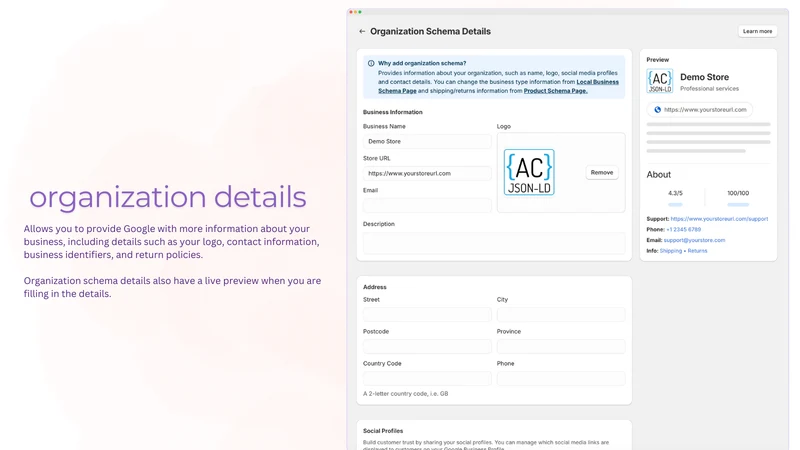The width and height of the screenshot is (800, 450).
Task: Click the 'Organization Schema Details' page title
Action: (x=430, y=32)
